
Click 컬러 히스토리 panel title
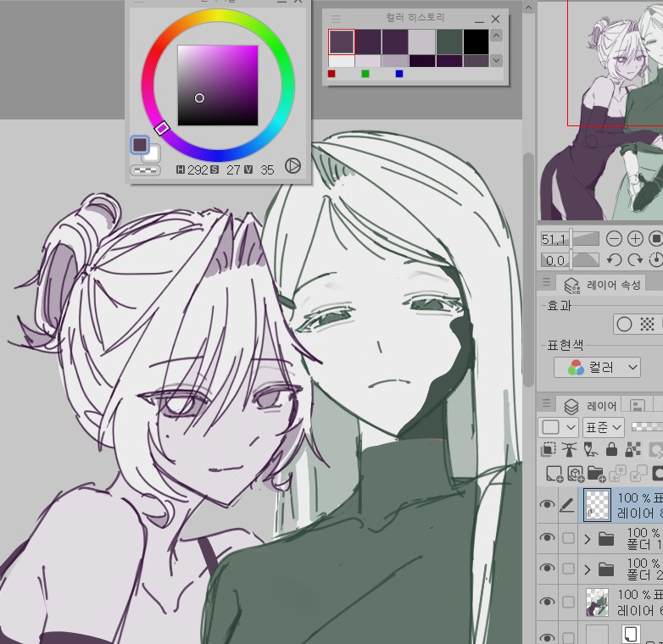tap(415, 18)
